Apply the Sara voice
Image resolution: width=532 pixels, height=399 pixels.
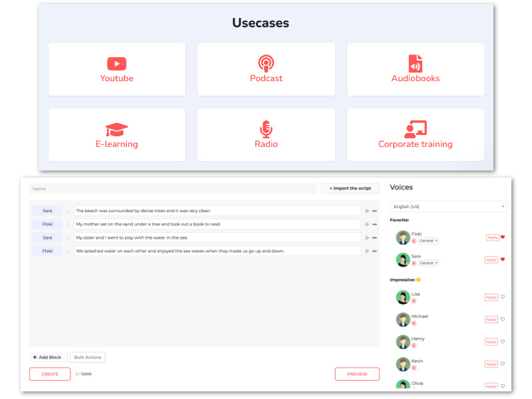(491, 260)
